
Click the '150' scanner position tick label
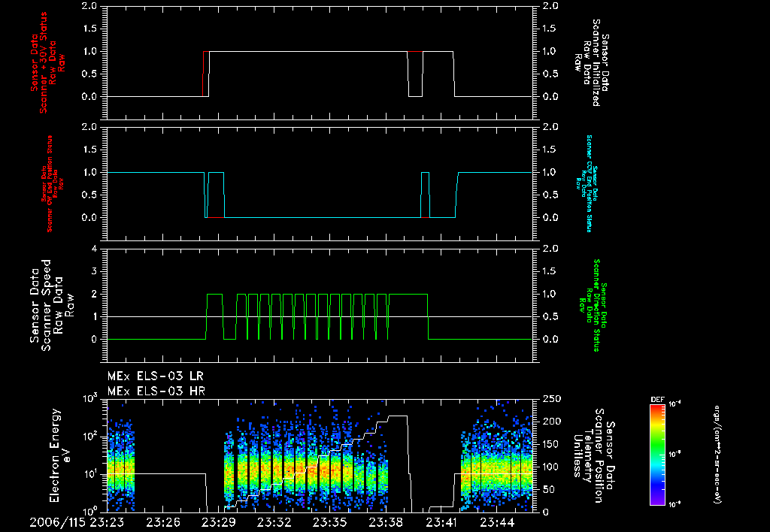tap(553, 445)
